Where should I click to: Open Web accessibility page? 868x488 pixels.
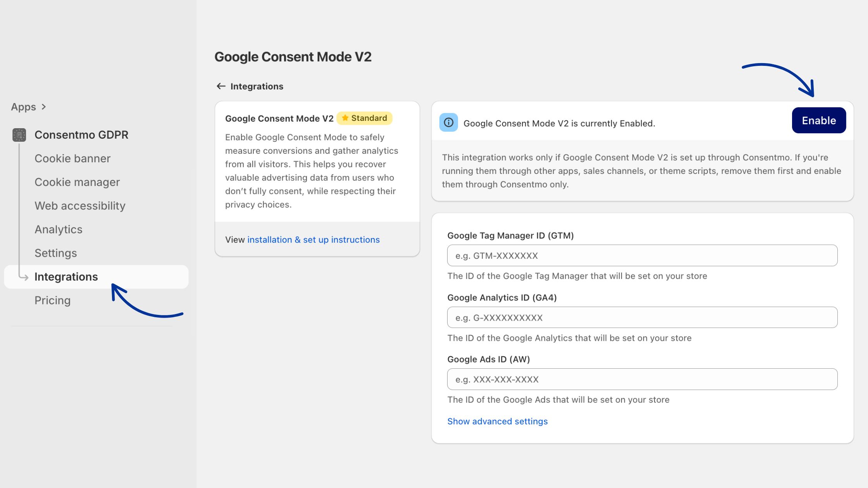[x=80, y=206]
